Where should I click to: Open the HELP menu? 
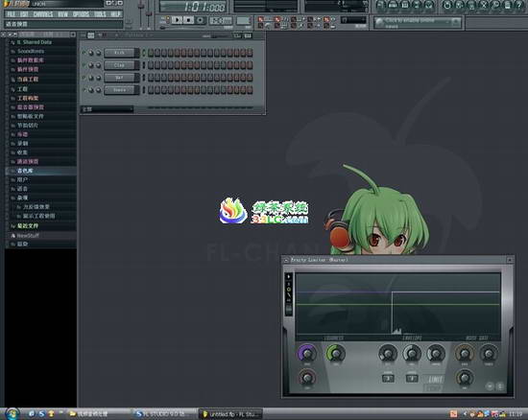tap(115, 14)
